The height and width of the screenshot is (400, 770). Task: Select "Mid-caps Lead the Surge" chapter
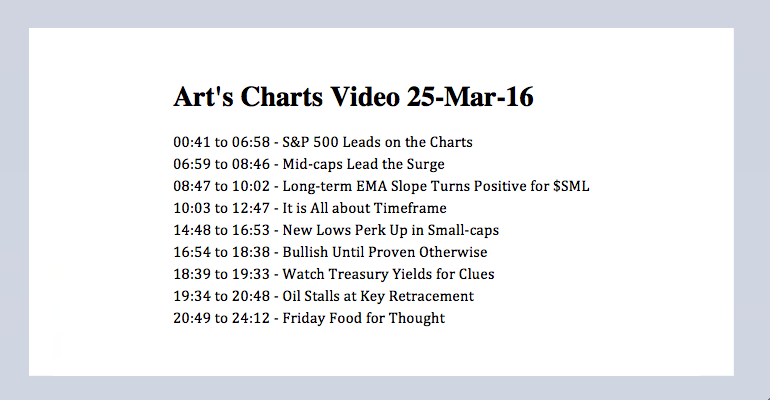coord(363,164)
